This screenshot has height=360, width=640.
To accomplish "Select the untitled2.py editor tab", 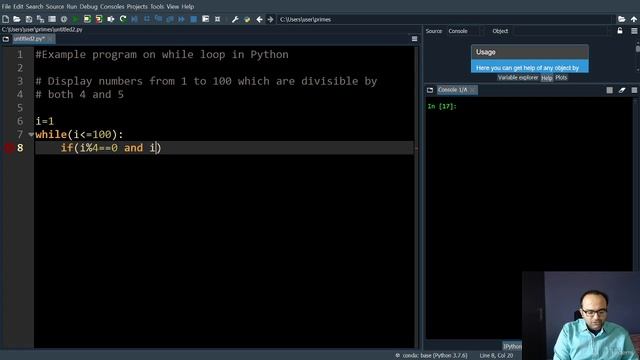I will pos(29,39).
